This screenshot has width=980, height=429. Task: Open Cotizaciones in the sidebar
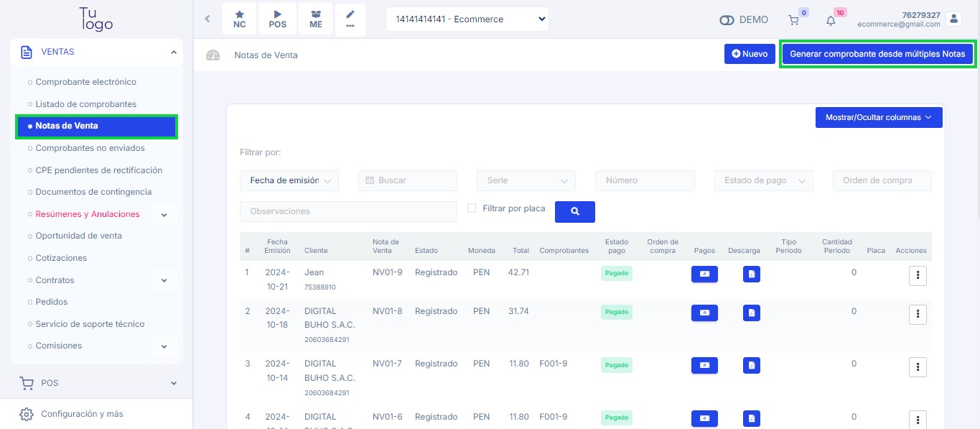[x=61, y=258]
